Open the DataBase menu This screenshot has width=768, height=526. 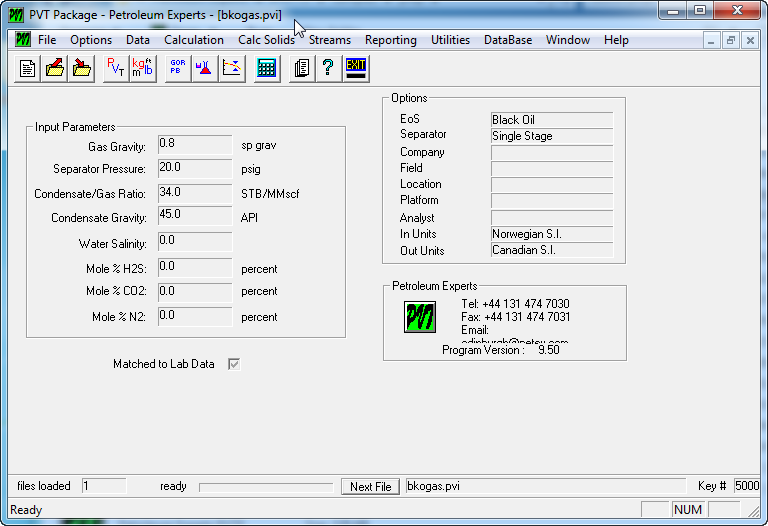pyautogui.click(x=508, y=40)
